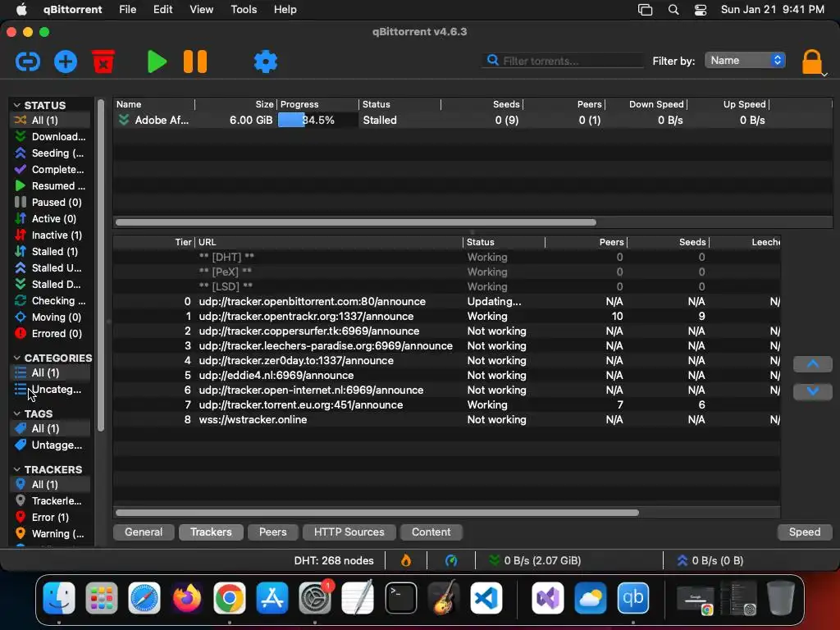Click the flame connection status icon in status bar
Image resolution: width=840 pixels, height=630 pixels.
tap(406, 561)
